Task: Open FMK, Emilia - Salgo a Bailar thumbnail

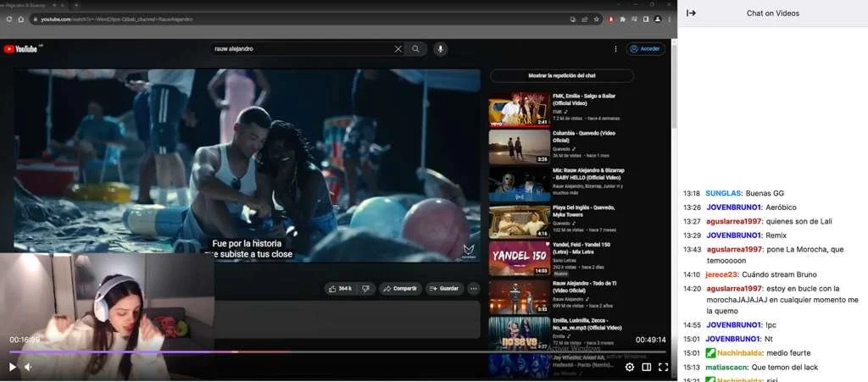Action: (x=520, y=109)
